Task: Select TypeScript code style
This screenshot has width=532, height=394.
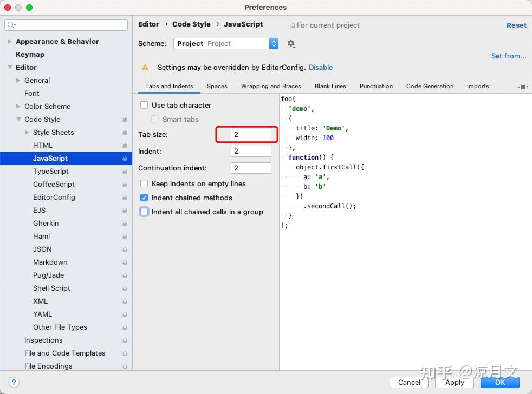Action: [x=51, y=171]
